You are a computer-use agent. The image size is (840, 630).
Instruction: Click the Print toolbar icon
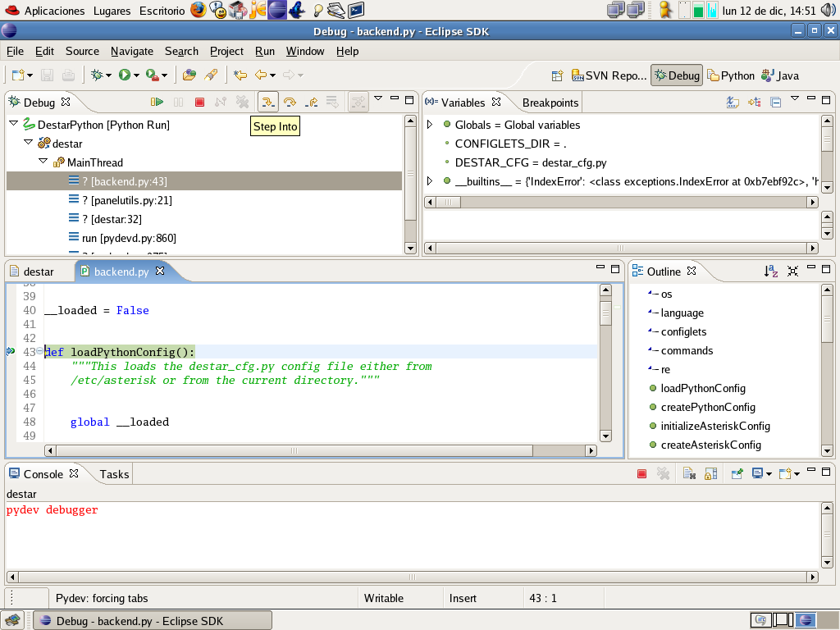click(x=69, y=75)
